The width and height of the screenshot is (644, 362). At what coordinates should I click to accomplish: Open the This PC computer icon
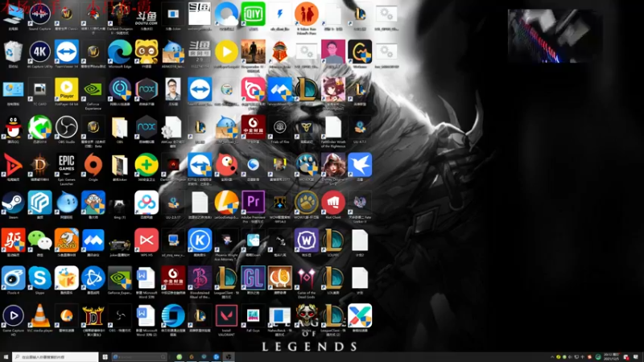coord(13,14)
